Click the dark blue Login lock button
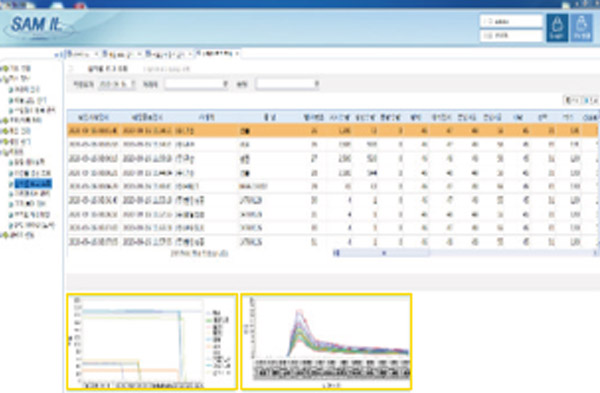 (557, 28)
